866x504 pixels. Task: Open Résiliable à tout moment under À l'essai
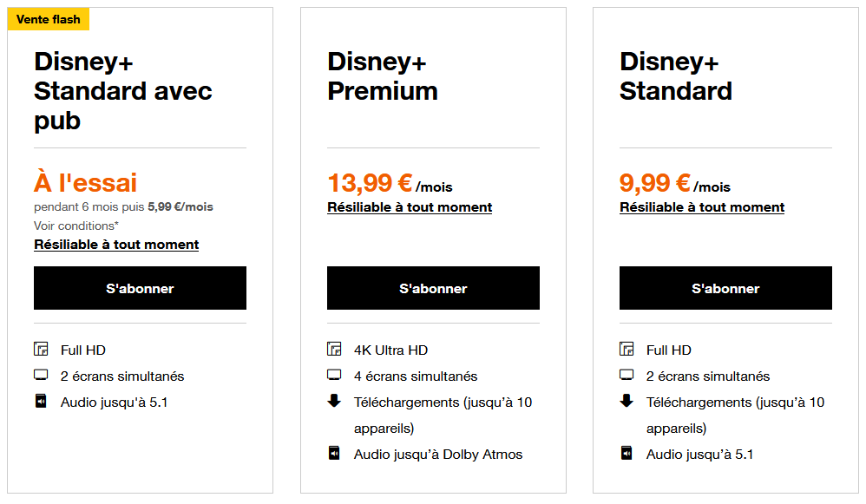pyautogui.click(x=116, y=245)
